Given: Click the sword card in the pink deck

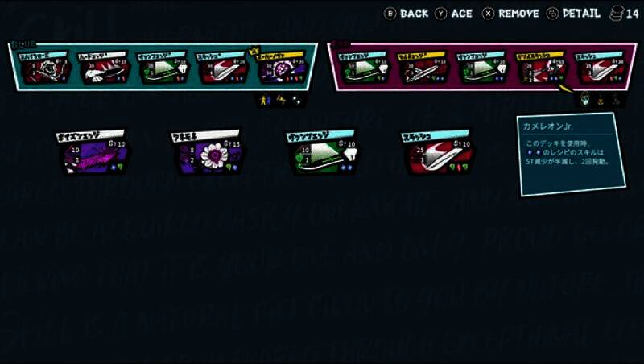Looking at the screenshot, I should click(x=422, y=68).
